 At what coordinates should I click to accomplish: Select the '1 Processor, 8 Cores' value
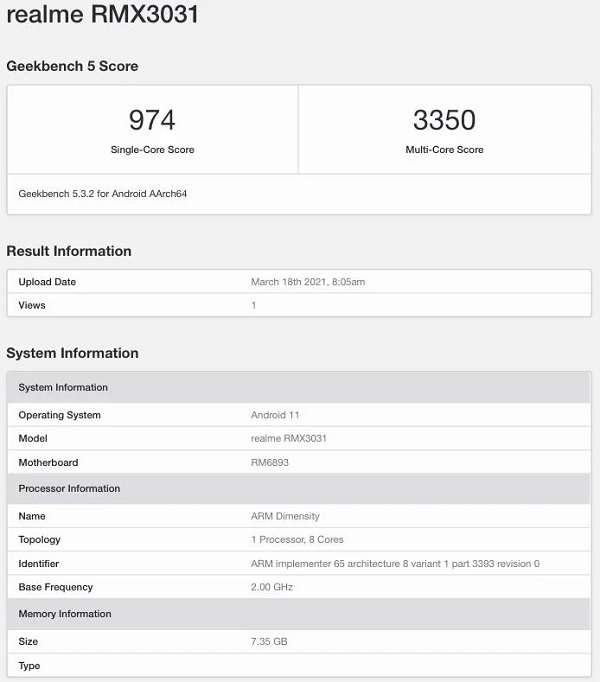[x=297, y=539]
